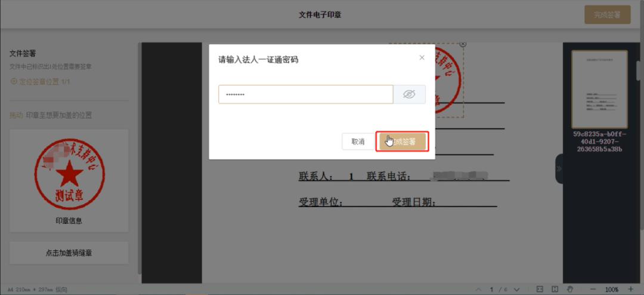Close the password dialog with X
This screenshot has height=295, width=644.
pos(422,57)
